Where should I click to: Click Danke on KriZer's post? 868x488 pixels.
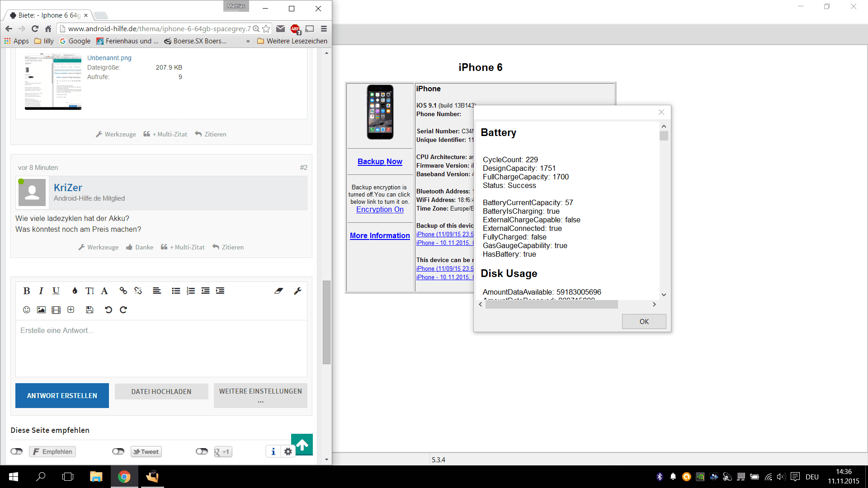[140, 247]
